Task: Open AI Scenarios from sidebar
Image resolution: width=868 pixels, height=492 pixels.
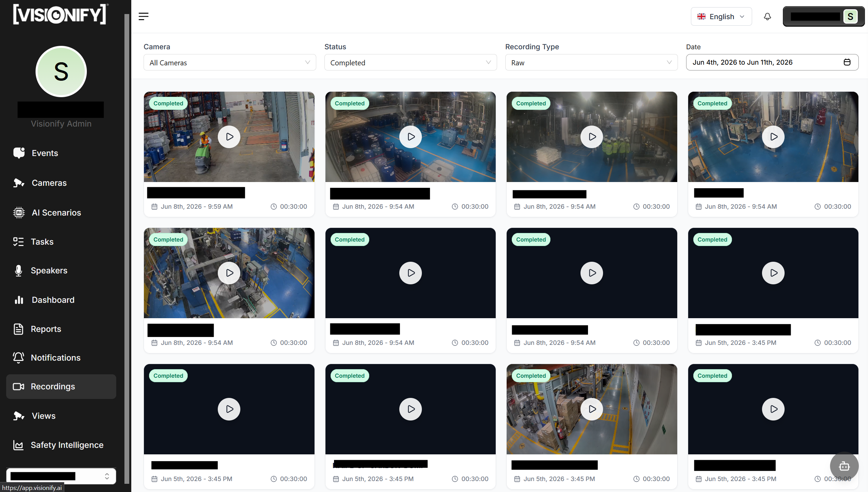Action: click(56, 212)
